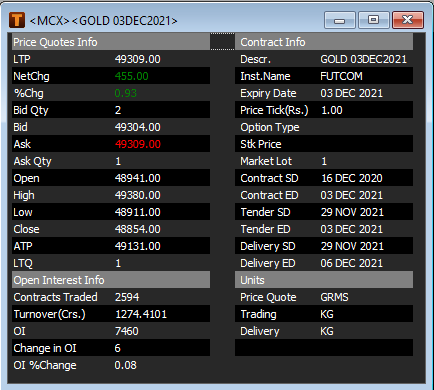The height and width of the screenshot is (390, 434).
Task: Click Delivery ED value 06 DEC 2021
Action: click(352, 263)
